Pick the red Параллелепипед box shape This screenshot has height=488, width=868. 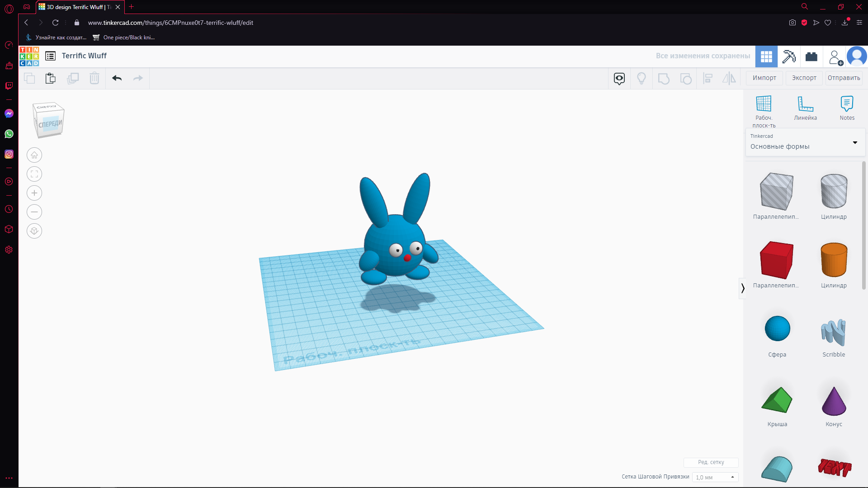[x=777, y=261]
